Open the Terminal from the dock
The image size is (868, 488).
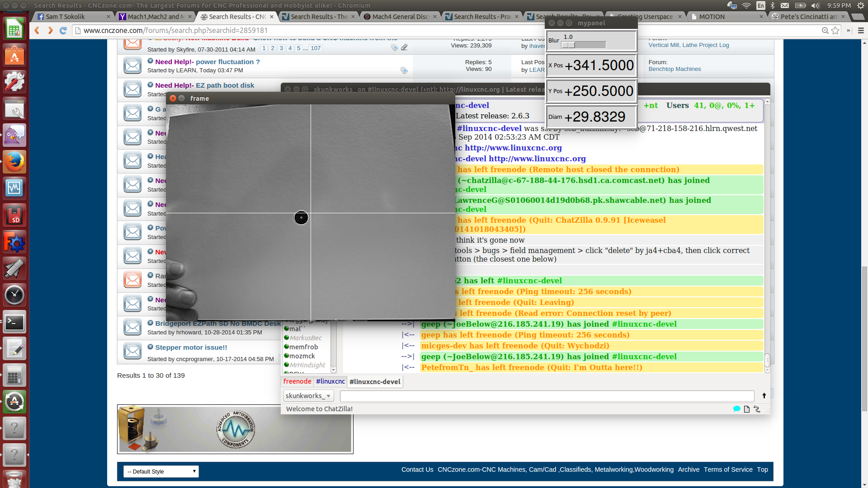coord(14,322)
